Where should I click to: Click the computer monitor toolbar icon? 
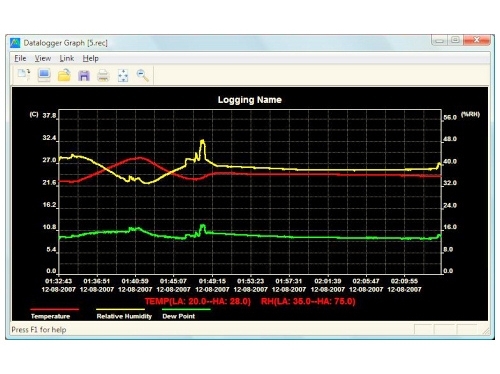(44, 75)
